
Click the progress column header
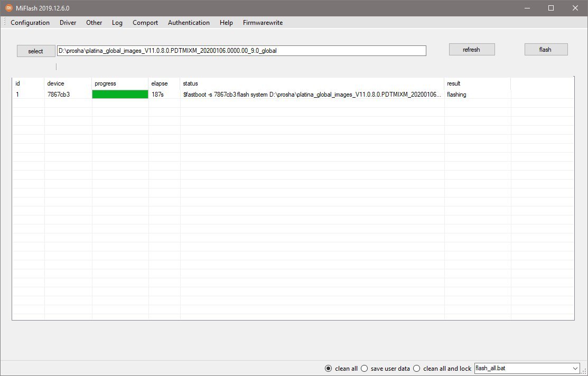[x=120, y=83]
